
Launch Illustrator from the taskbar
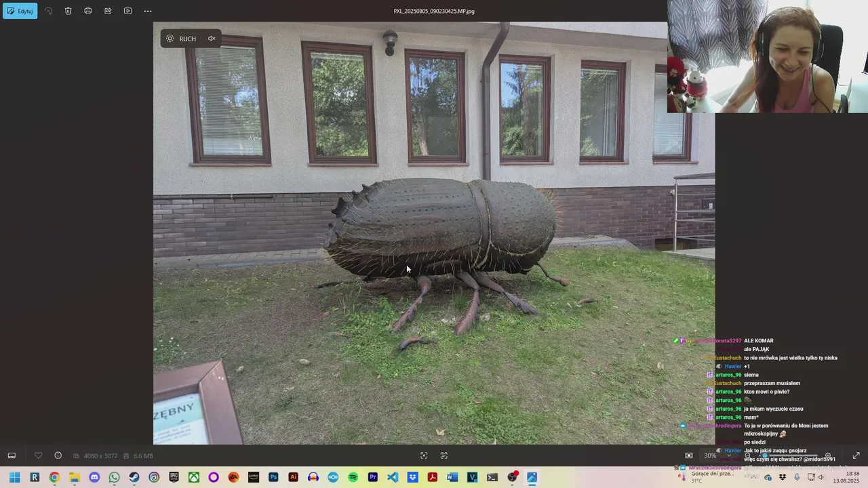pos(293,477)
